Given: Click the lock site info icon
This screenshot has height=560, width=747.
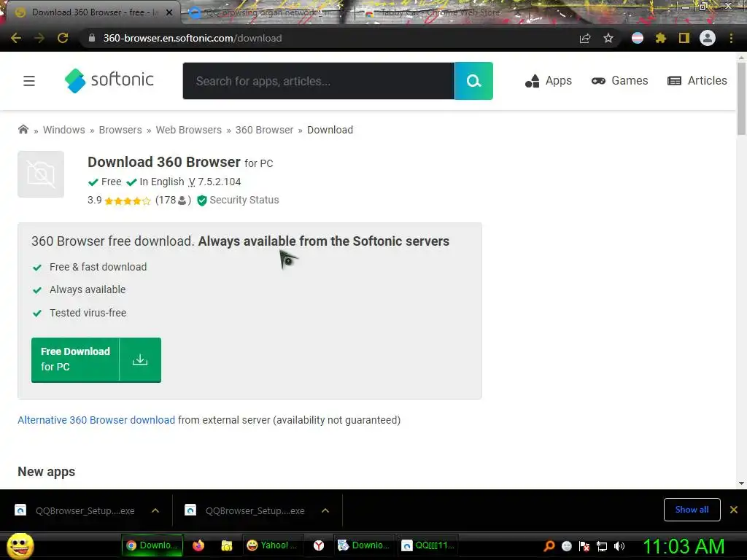Looking at the screenshot, I should pyautogui.click(x=92, y=38).
